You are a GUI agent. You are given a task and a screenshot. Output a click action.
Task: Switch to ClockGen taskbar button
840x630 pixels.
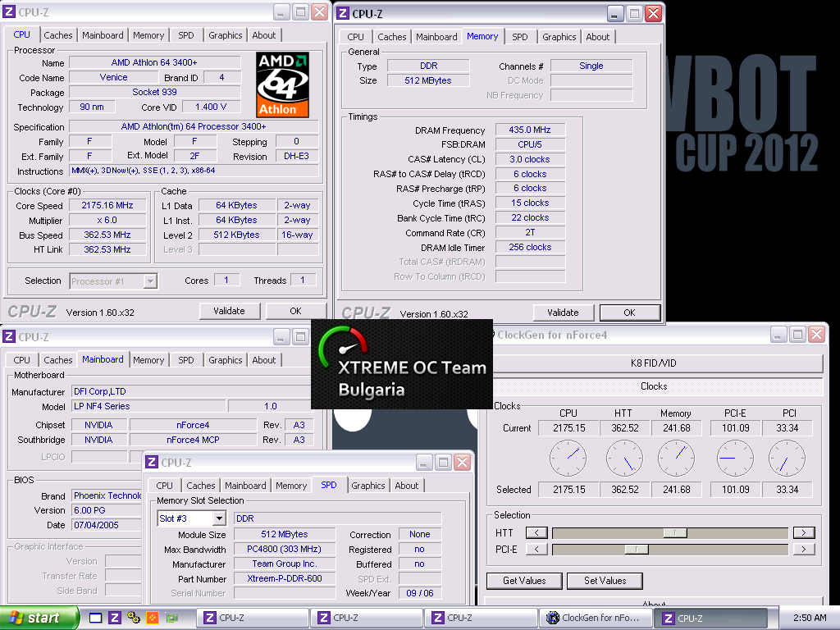click(x=595, y=618)
